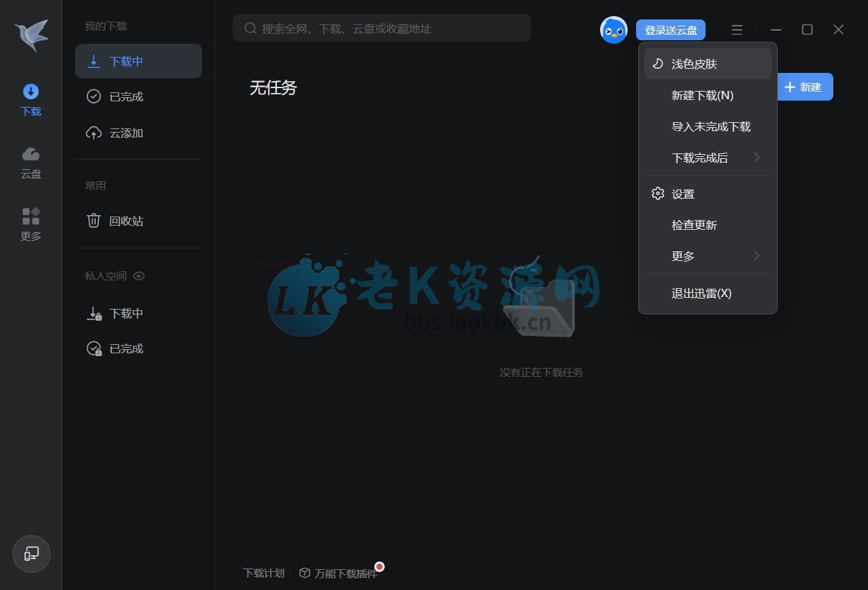Click the 万能下载插件 cube icon
The image size is (868, 590).
click(304, 573)
